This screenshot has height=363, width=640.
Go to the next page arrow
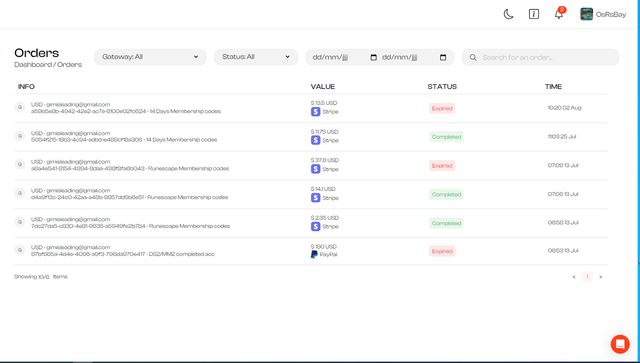tap(600, 277)
